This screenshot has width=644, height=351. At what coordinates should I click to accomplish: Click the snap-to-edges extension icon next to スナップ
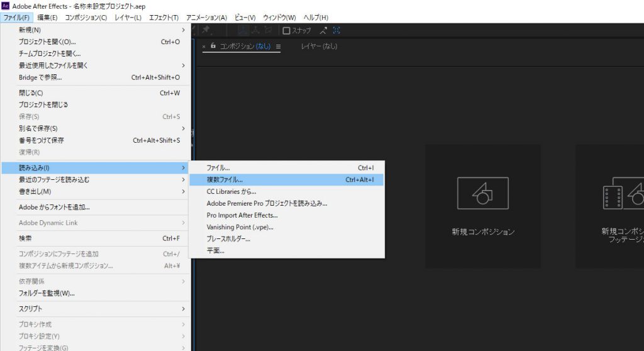click(323, 30)
